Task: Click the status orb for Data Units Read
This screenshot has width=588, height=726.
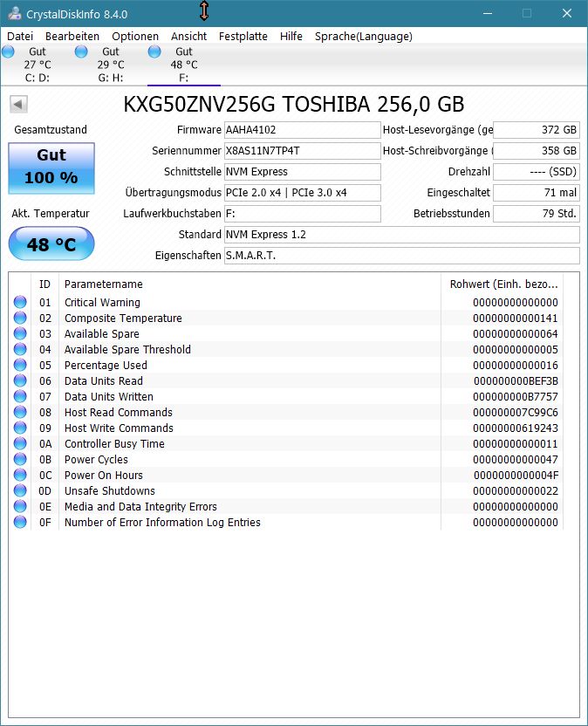Action: click(20, 380)
